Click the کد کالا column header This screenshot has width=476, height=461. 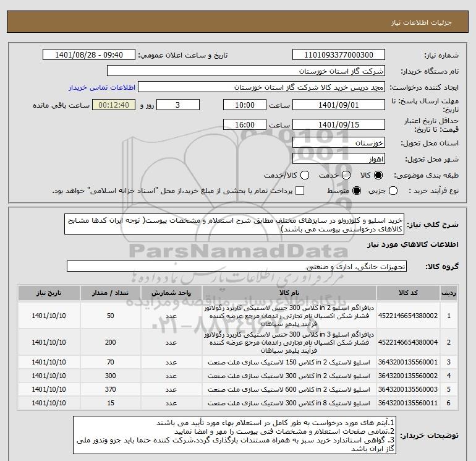point(408,293)
